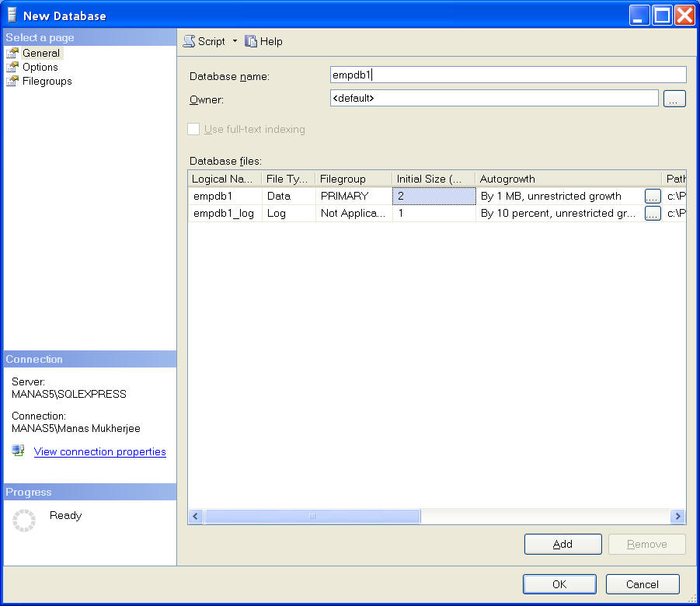The image size is (700, 606).
Task: Click the Script toolbar icon
Action: (189, 41)
